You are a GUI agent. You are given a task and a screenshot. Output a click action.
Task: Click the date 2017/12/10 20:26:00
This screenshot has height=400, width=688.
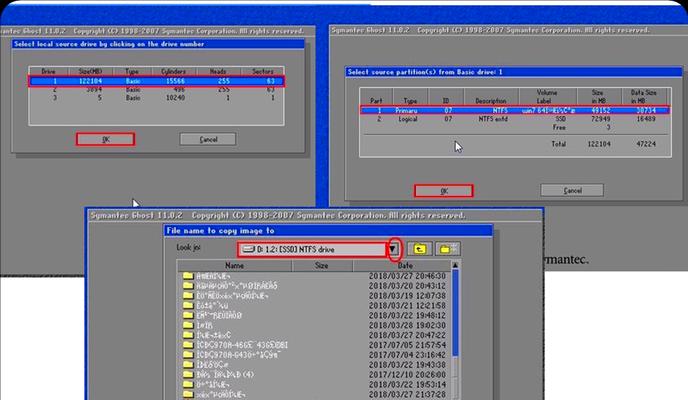(407, 375)
